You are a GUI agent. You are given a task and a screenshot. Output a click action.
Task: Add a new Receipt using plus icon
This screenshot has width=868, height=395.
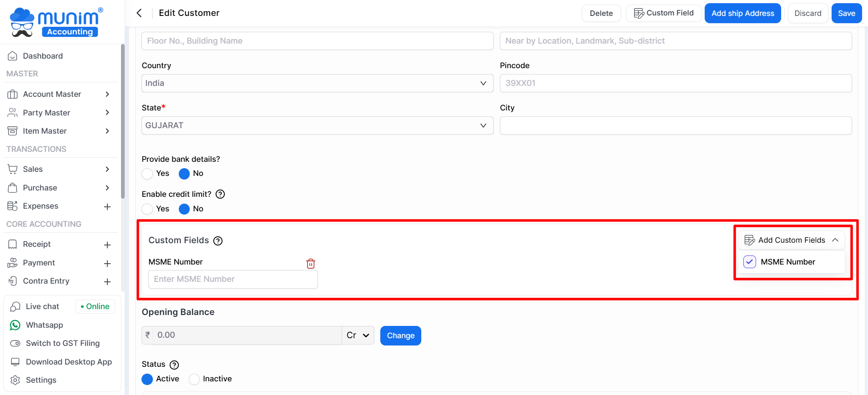pos(107,245)
